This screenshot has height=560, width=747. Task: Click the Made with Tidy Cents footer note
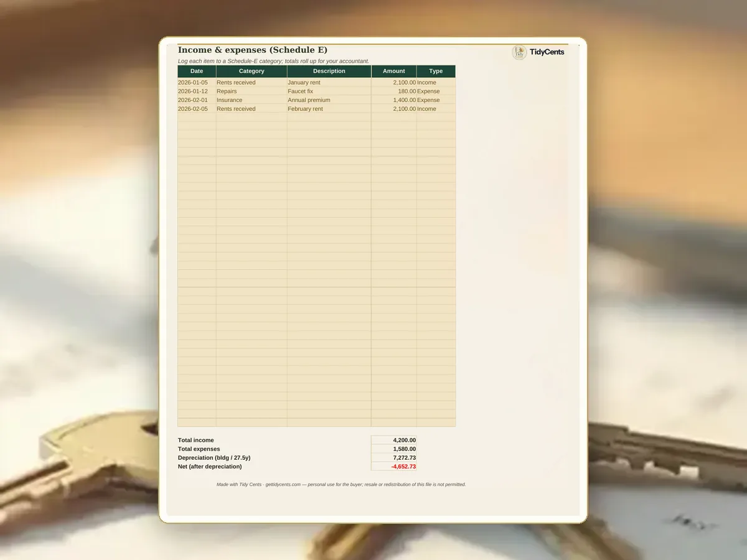341,484
